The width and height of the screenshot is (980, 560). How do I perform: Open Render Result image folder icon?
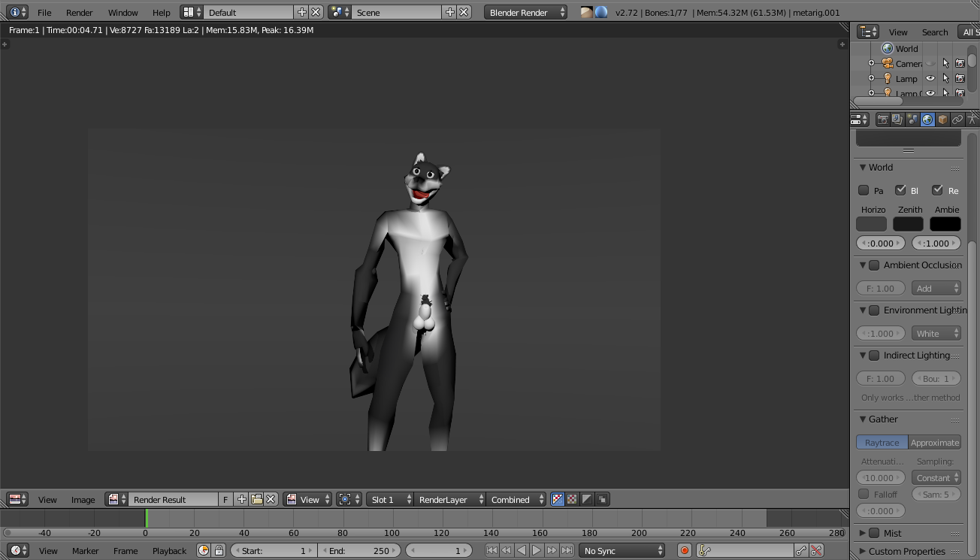(256, 499)
